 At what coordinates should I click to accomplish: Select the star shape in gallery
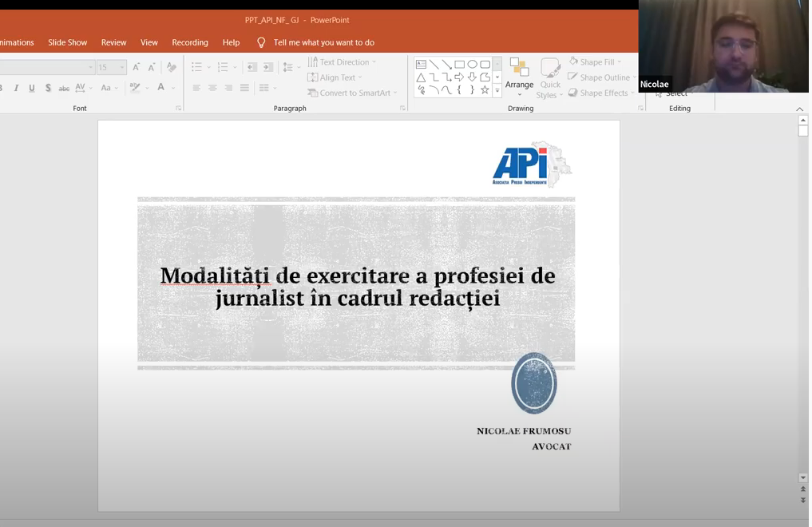(x=485, y=90)
